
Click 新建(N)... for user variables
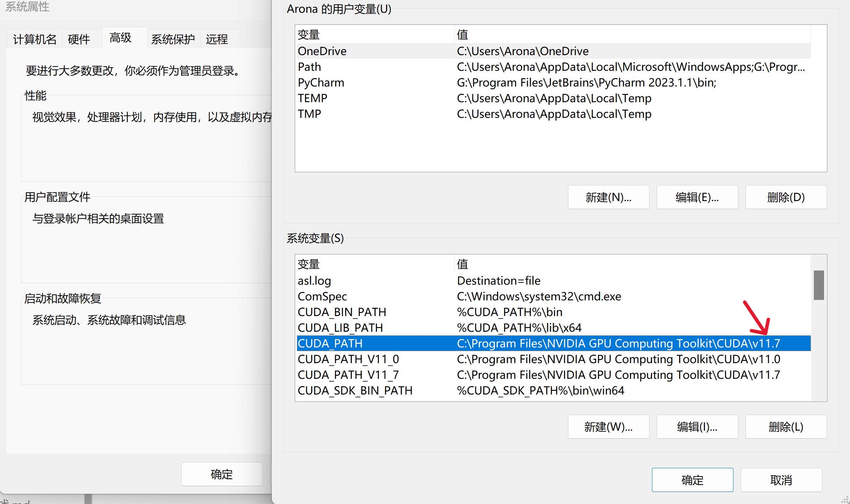click(x=609, y=197)
